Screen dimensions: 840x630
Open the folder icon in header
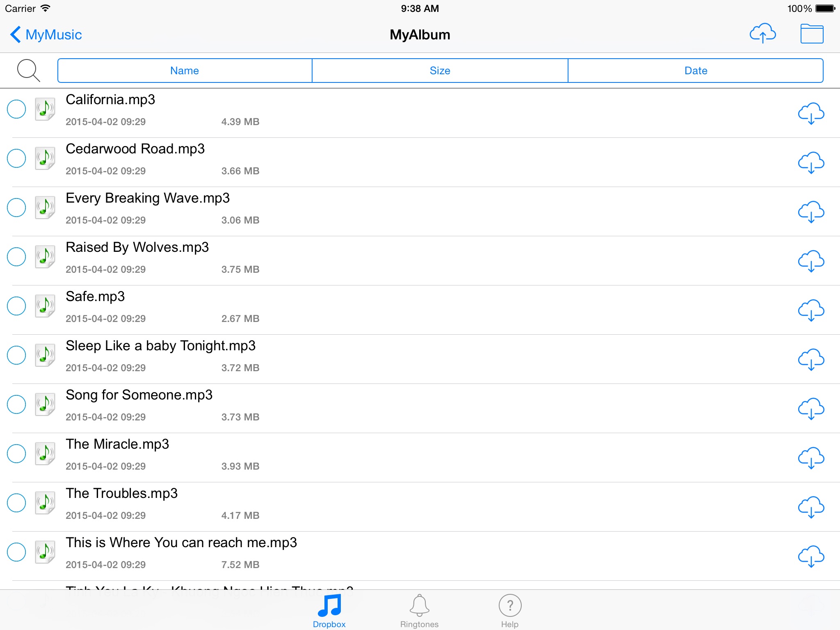coord(811,34)
